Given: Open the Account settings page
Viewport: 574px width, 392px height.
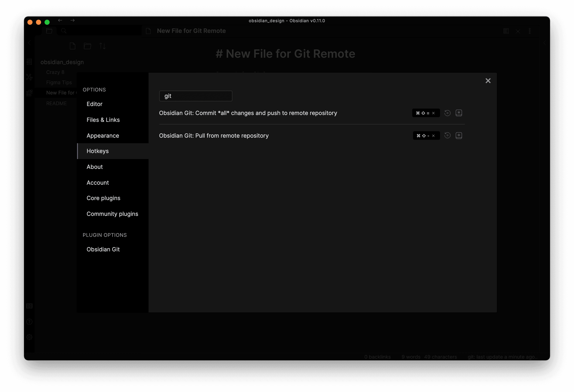Looking at the screenshot, I should (98, 183).
